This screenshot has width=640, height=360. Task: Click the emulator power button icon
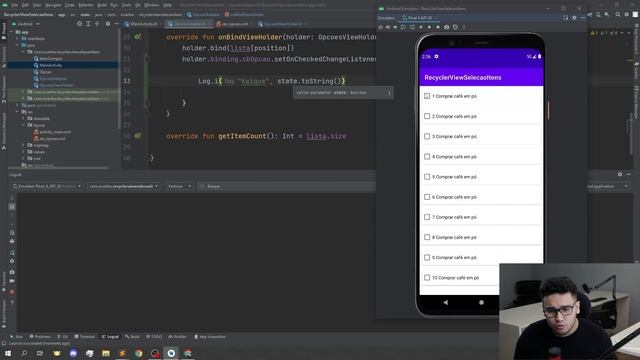tap(380, 27)
